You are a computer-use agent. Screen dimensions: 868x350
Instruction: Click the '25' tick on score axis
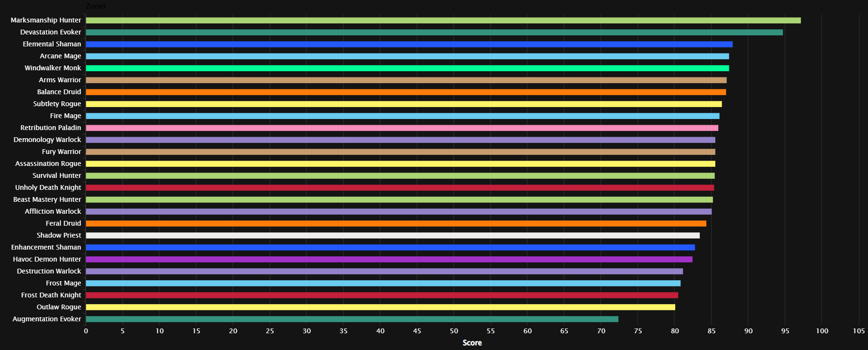click(270, 331)
